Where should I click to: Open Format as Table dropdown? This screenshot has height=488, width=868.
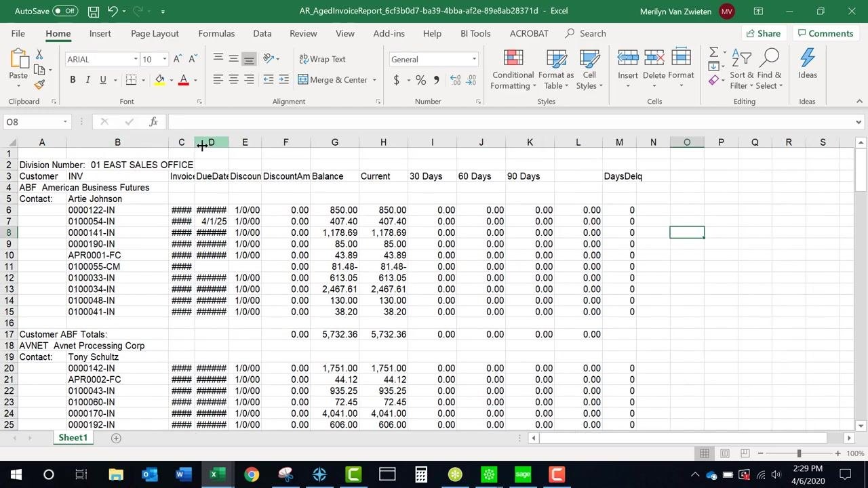556,69
